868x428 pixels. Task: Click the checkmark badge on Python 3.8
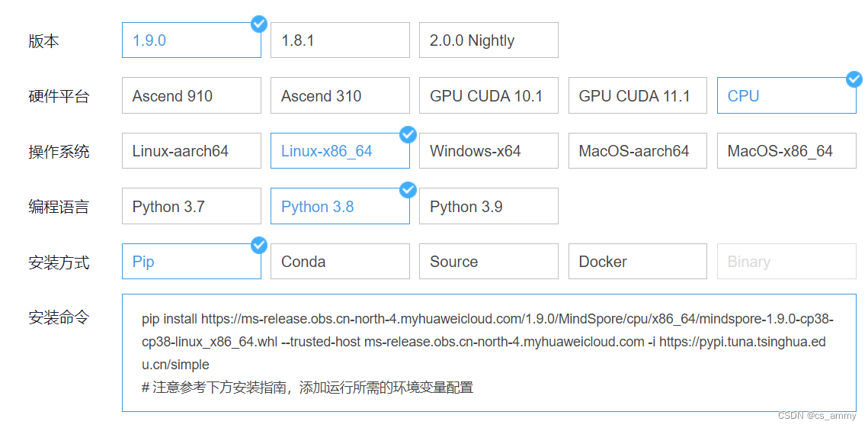[408, 190]
